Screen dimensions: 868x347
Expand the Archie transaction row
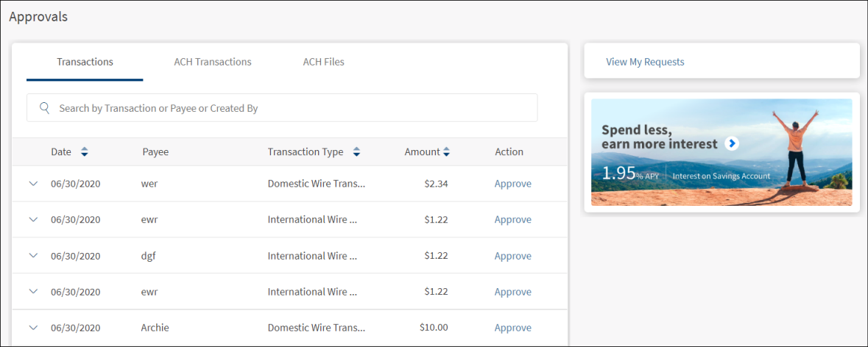click(33, 328)
